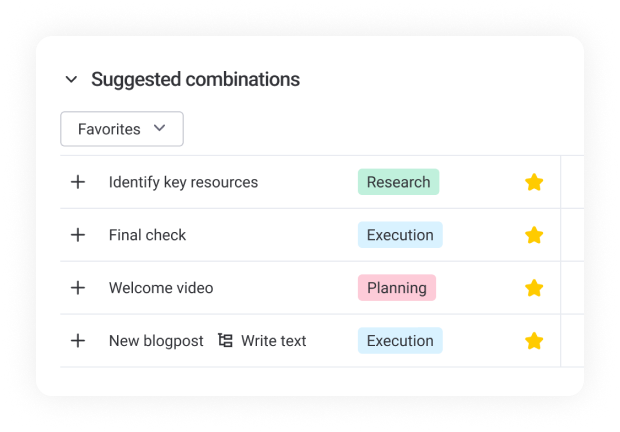The height and width of the screenshot is (432, 620).
Task: Collapse the Suggested combinations section
Action: (71, 80)
